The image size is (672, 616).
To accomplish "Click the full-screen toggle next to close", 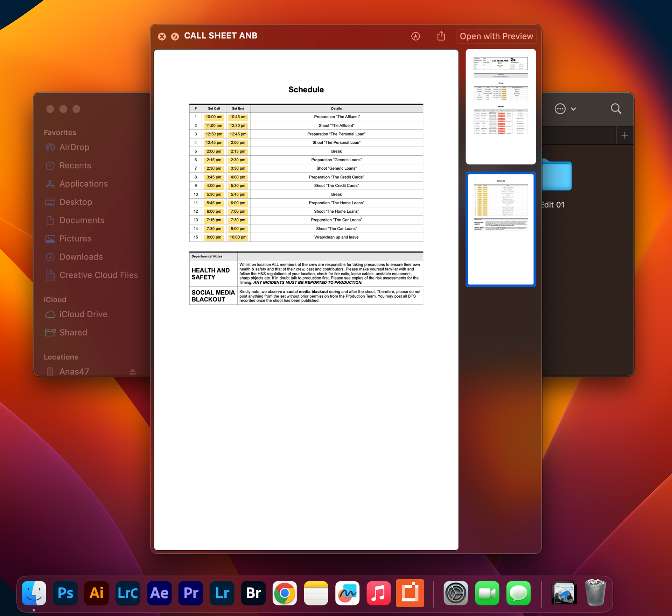I will 175,36.
